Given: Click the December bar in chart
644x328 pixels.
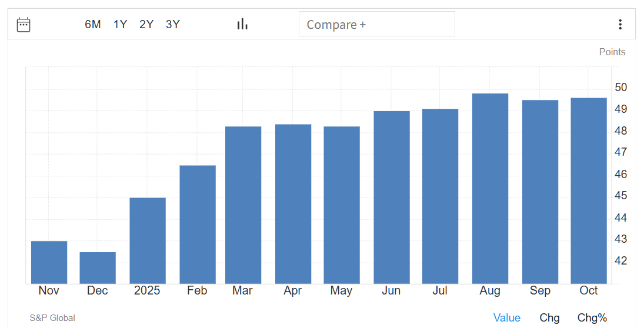Looking at the screenshot, I should click(x=98, y=268).
